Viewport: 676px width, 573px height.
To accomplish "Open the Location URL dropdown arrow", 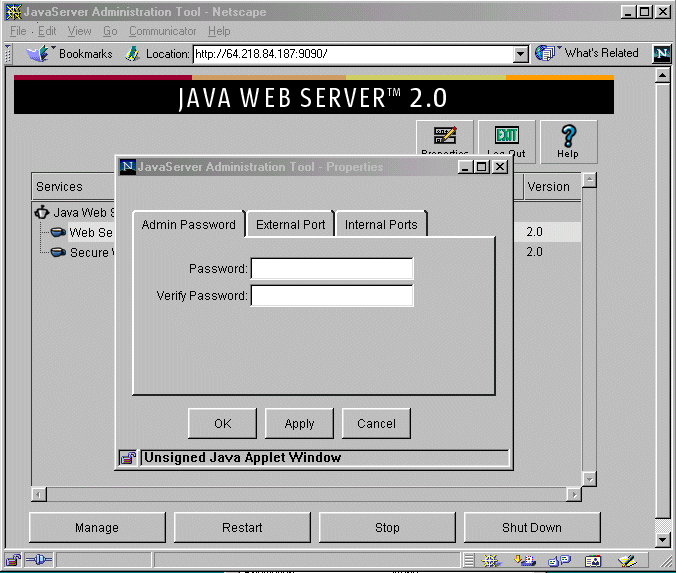I will click(521, 54).
